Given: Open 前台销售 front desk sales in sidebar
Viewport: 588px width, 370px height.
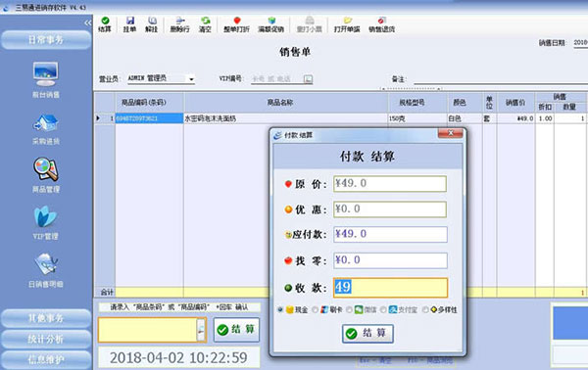Looking at the screenshot, I should 45,80.
